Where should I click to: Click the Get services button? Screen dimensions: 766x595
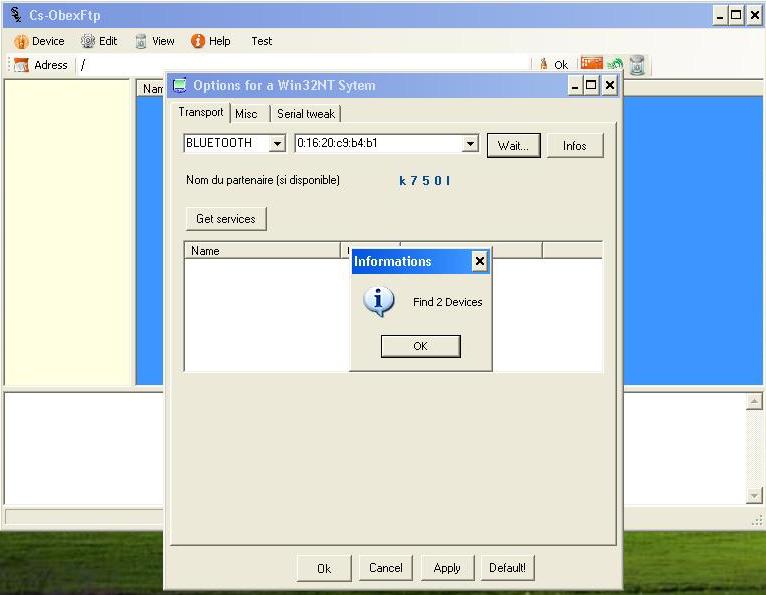click(x=226, y=219)
